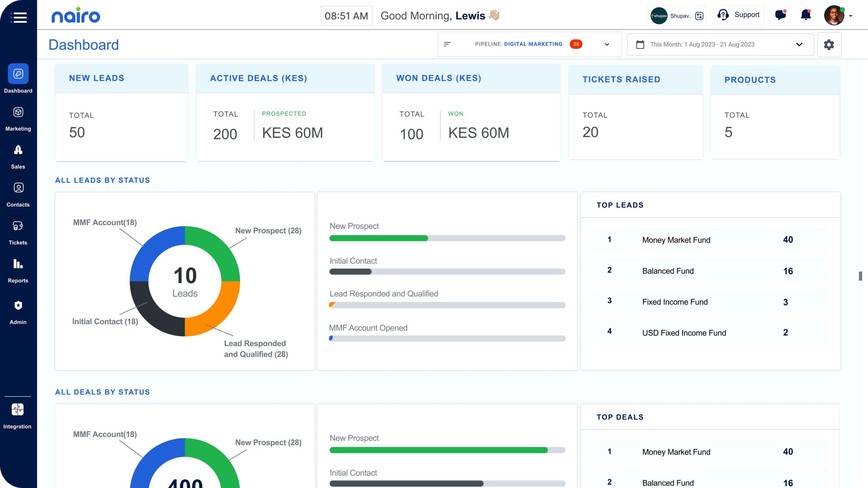868x488 pixels.
Task: Open Reports bar chart icon
Action: (18, 263)
